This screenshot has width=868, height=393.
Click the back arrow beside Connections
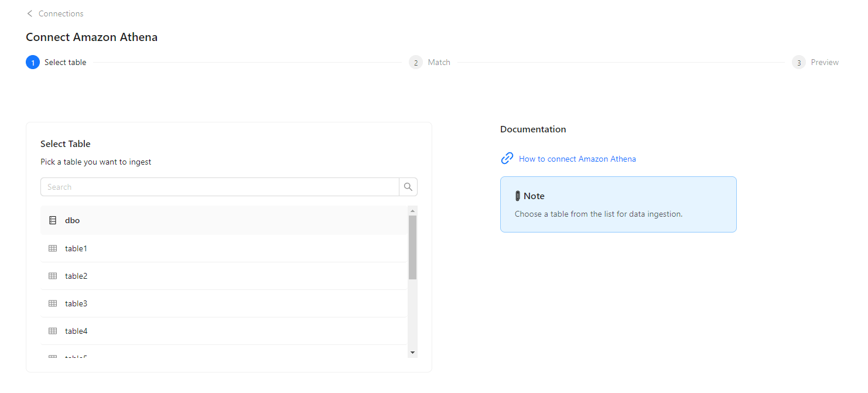(x=30, y=13)
